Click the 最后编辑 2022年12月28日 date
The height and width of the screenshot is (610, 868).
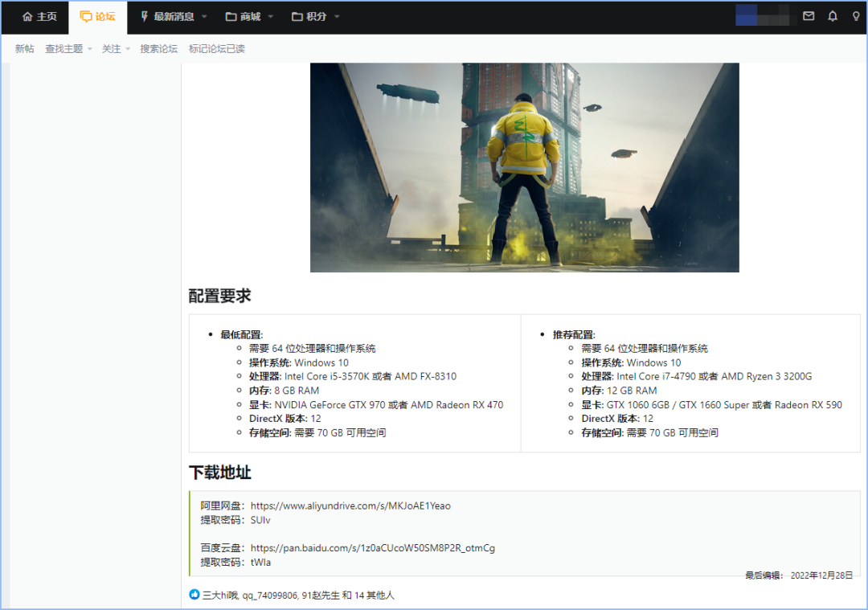click(x=799, y=575)
